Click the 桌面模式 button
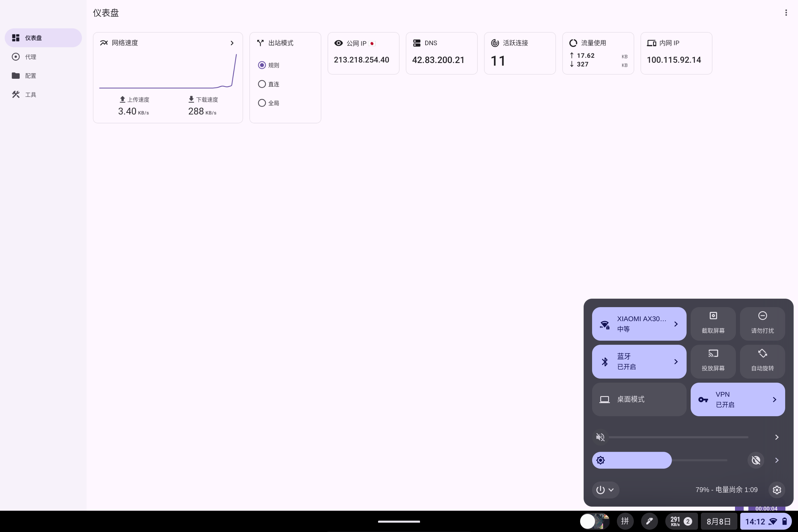Screen dimensions: 798x532 pyautogui.click(x=638, y=399)
